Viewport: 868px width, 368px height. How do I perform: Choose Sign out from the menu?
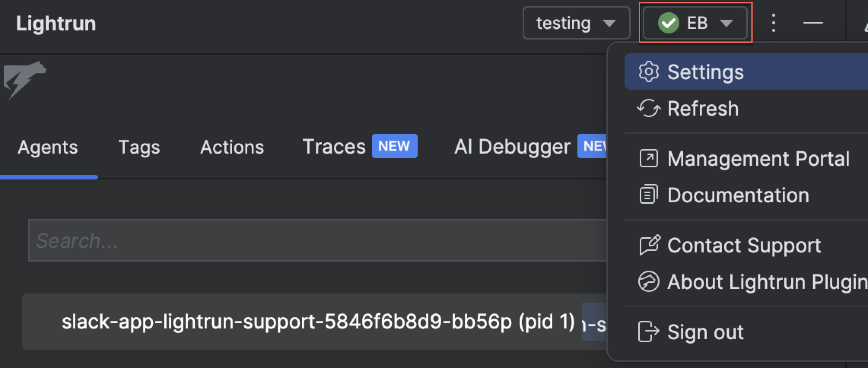[705, 332]
